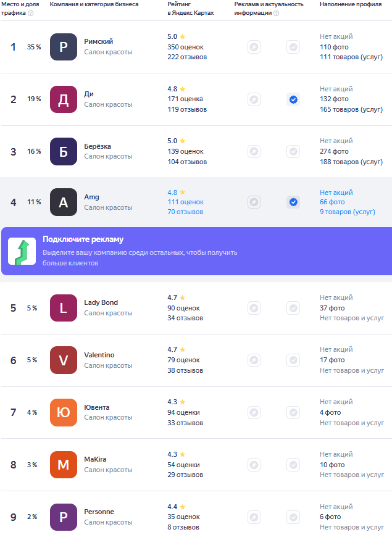This screenshot has height=540, width=392.
Task: Click the help icon beside "Реклама и актуальность информации"
Action: click(276, 13)
